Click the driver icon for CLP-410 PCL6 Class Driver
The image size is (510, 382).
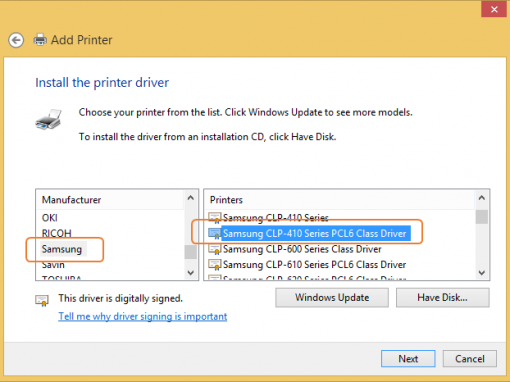pyautogui.click(x=214, y=233)
